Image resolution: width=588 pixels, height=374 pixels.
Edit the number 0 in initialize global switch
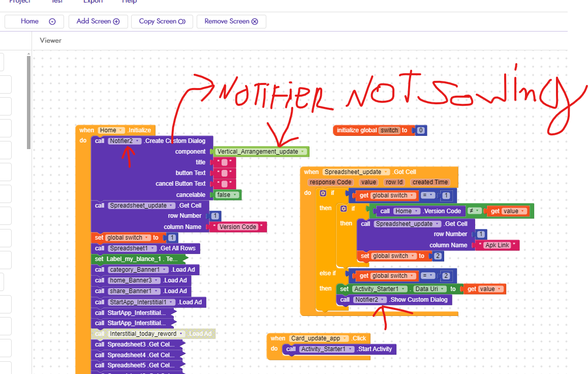(421, 130)
